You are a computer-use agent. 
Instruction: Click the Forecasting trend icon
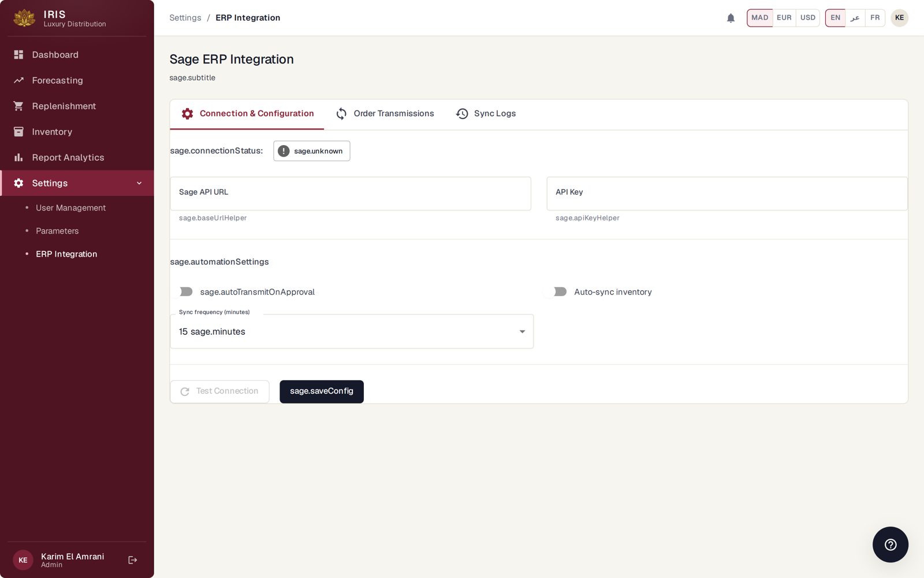pos(18,80)
